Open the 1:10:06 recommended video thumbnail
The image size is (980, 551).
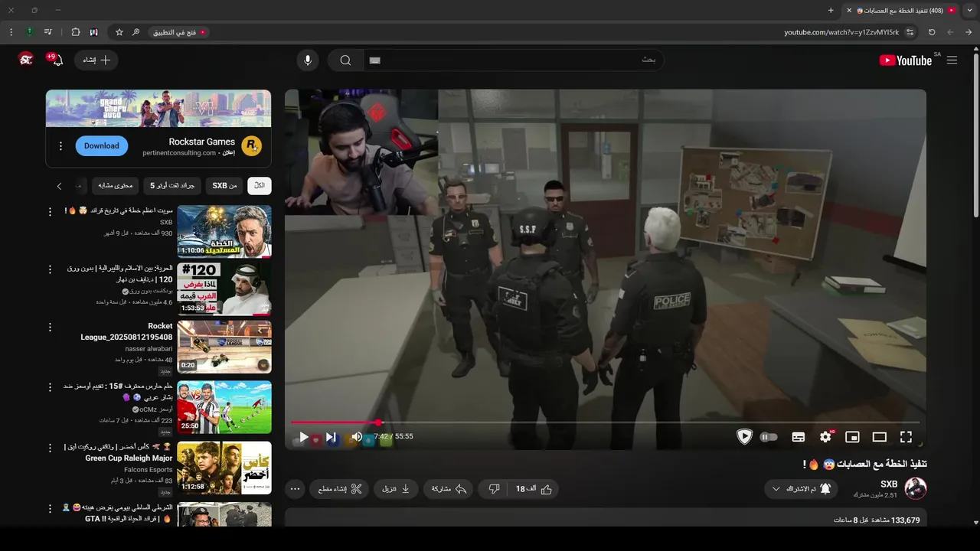pyautogui.click(x=224, y=231)
